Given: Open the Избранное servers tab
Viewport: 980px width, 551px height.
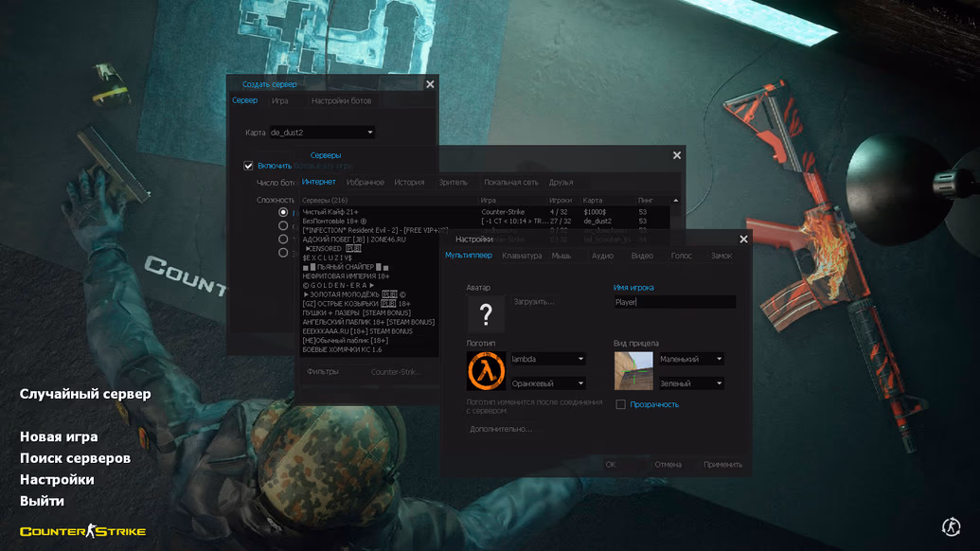Looking at the screenshot, I should (x=365, y=182).
